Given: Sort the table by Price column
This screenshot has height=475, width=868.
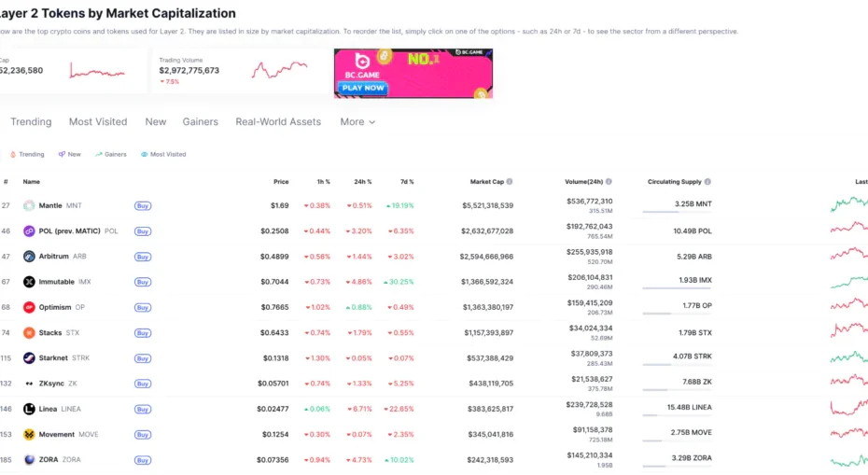Looking at the screenshot, I should pos(281,182).
